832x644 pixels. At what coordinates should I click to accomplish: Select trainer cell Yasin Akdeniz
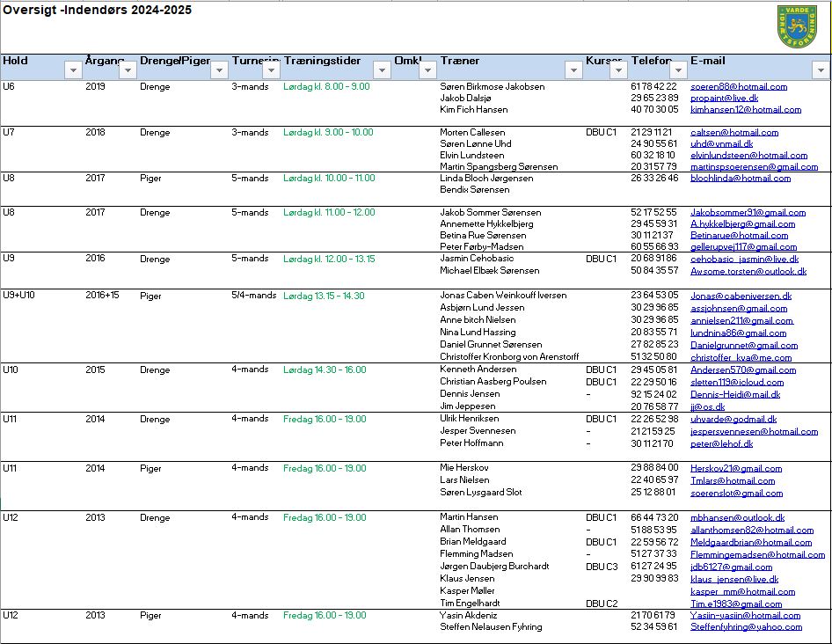(469, 615)
